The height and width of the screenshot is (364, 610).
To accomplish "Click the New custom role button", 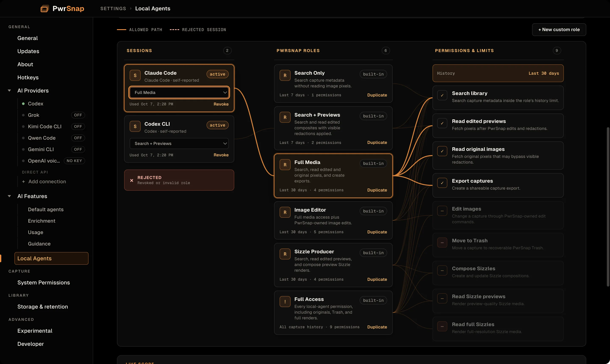I will click(559, 30).
